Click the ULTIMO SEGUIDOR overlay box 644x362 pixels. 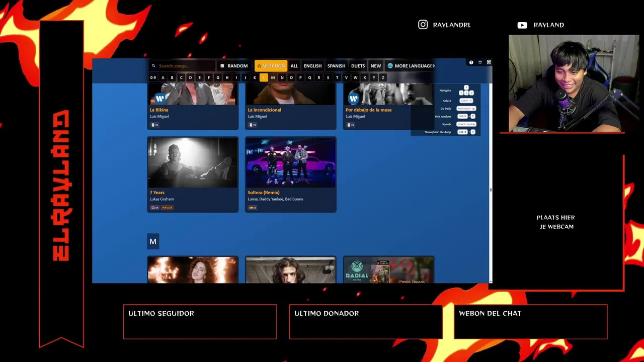[200, 322]
